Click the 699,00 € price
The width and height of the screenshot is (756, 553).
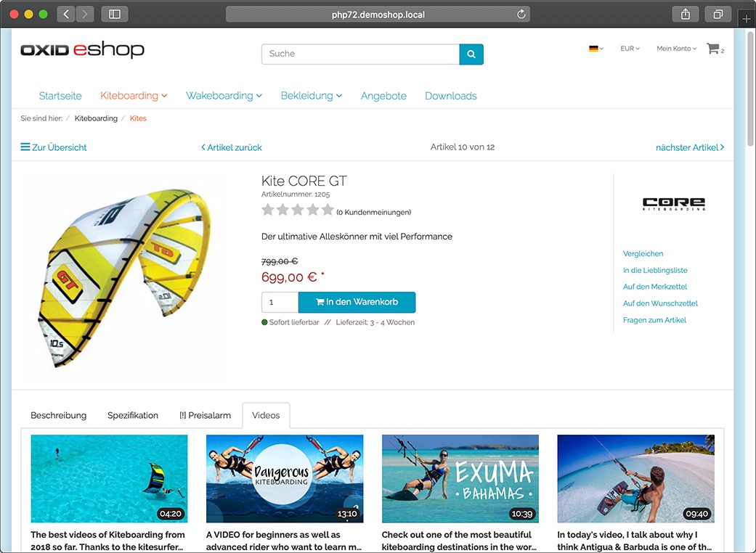pos(289,277)
